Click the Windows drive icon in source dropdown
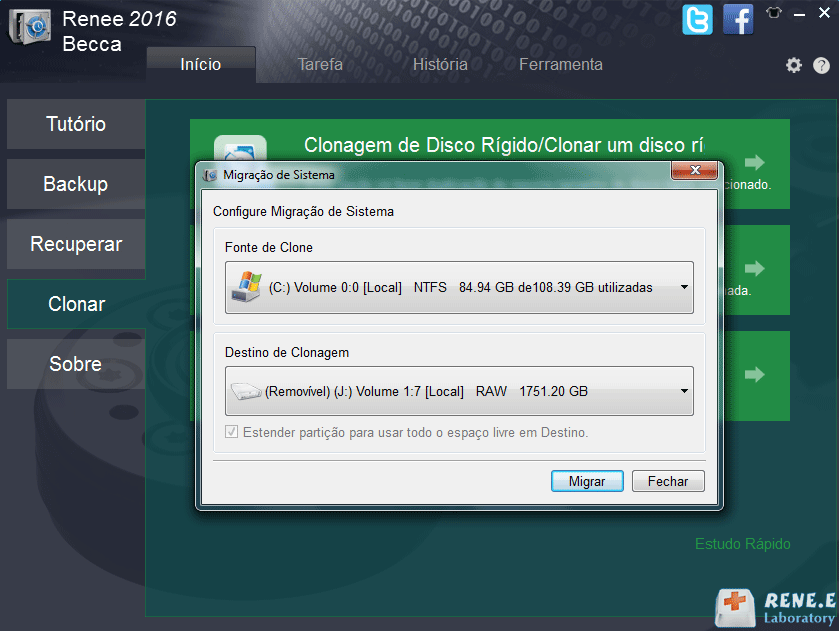The width and height of the screenshot is (839, 631). click(x=246, y=287)
